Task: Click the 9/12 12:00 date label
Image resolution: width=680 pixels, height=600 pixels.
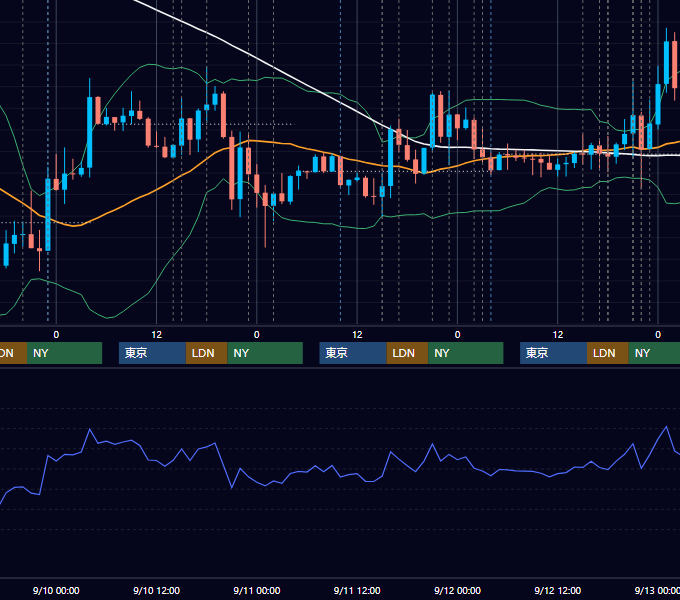Action: pyautogui.click(x=558, y=590)
